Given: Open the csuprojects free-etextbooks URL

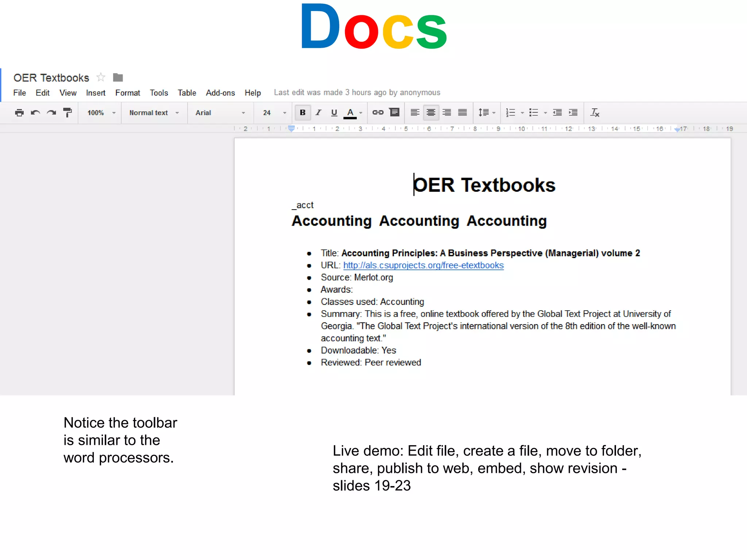Looking at the screenshot, I should (423, 265).
